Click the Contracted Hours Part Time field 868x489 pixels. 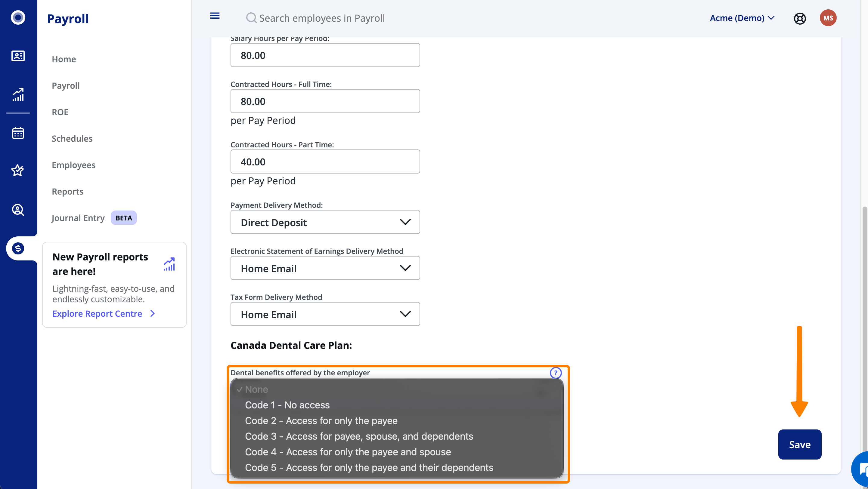point(325,162)
